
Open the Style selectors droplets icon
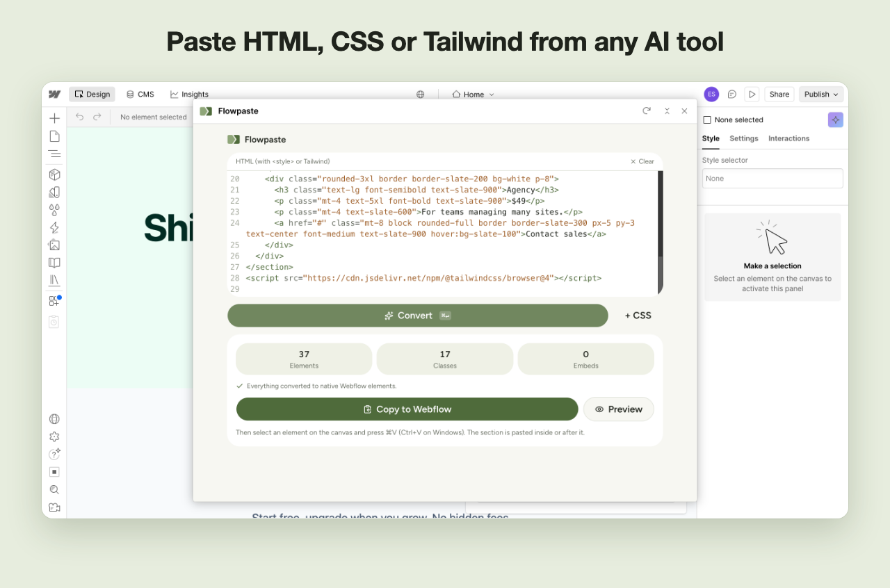tap(54, 210)
